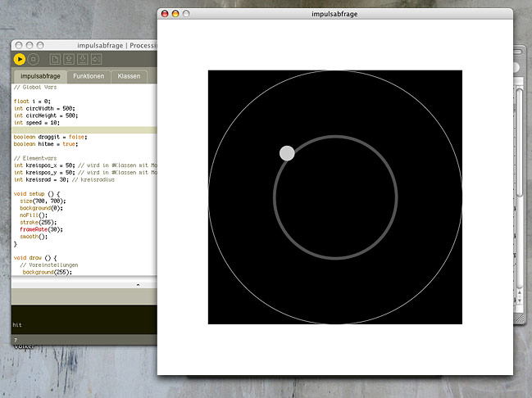
Task: Open the Funktionen tab
Action: click(88, 76)
